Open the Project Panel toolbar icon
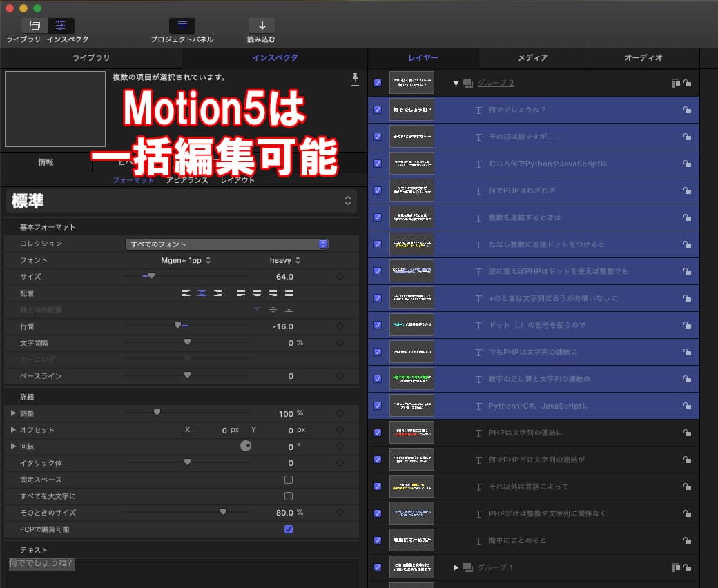 (182, 26)
